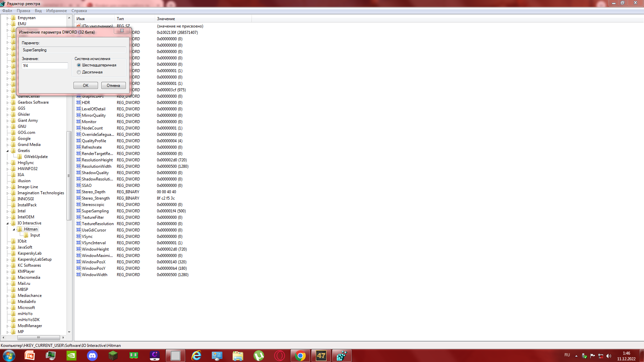Click the Microsoft folder icon in tree

(x=13, y=308)
